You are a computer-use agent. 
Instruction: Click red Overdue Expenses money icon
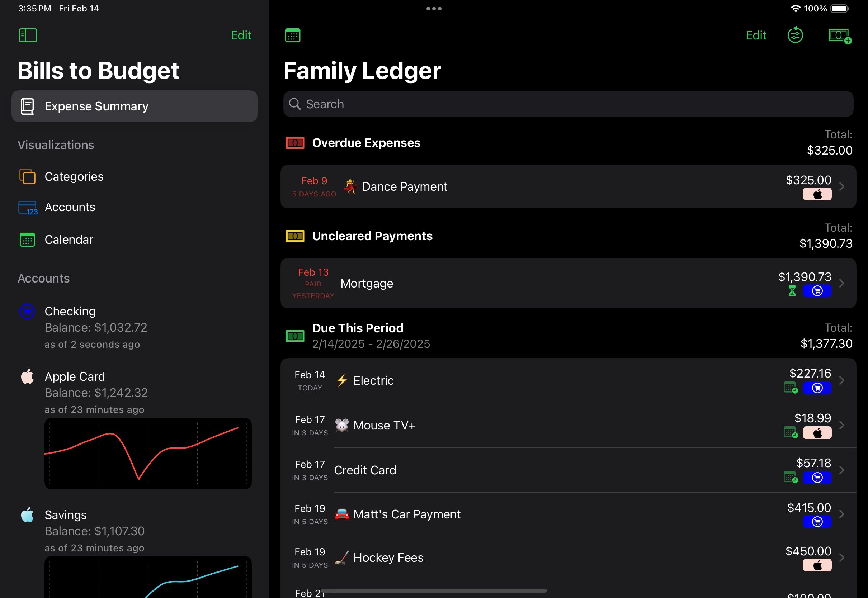295,143
